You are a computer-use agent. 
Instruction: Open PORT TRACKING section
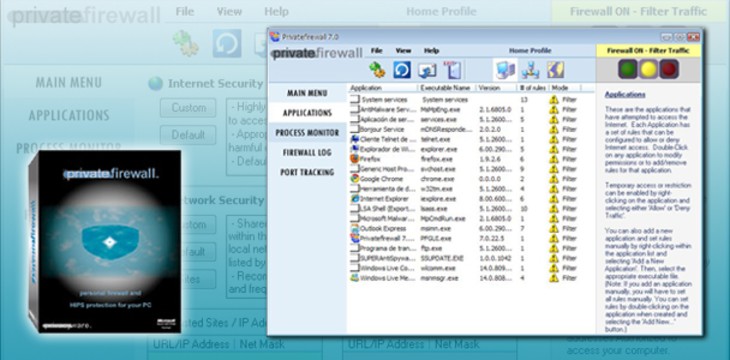[307, 172]
